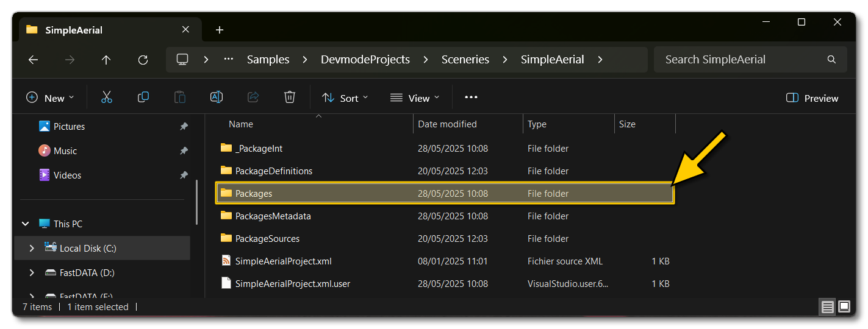Switch to large thumbnails view icon
The image size is (868, 329).
pos(844,306)
